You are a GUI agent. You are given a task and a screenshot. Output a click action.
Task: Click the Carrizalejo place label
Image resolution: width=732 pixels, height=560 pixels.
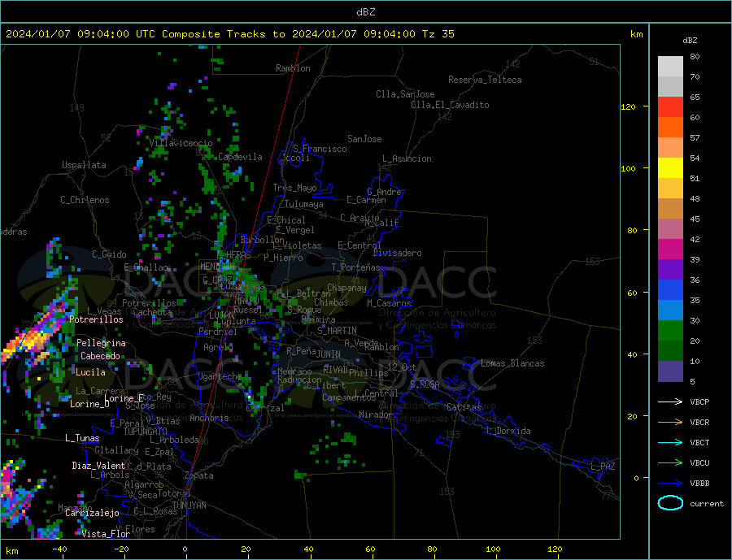click(x=92, y=513)
